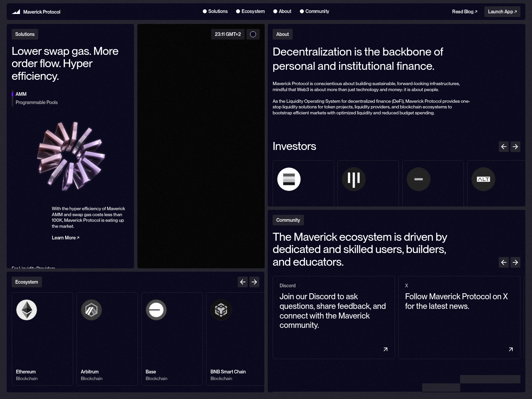The height and width of the screenshot is (399, 532).
Task: Click the Arbitrum logo icon
Action: coord(91,310)
